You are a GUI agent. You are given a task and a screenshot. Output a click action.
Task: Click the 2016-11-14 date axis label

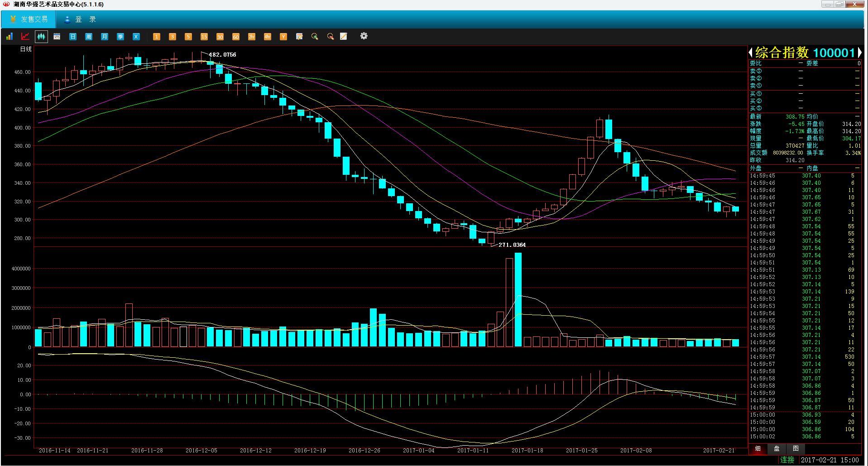pos(54,451)
